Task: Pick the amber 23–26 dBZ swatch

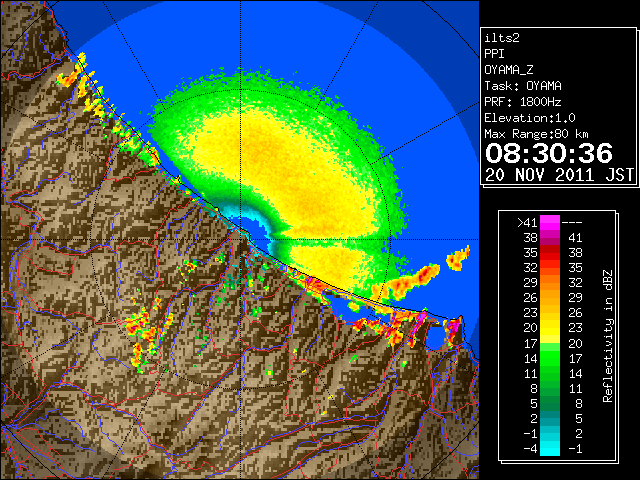Action: pyautogui.click(x=550, y=313)
